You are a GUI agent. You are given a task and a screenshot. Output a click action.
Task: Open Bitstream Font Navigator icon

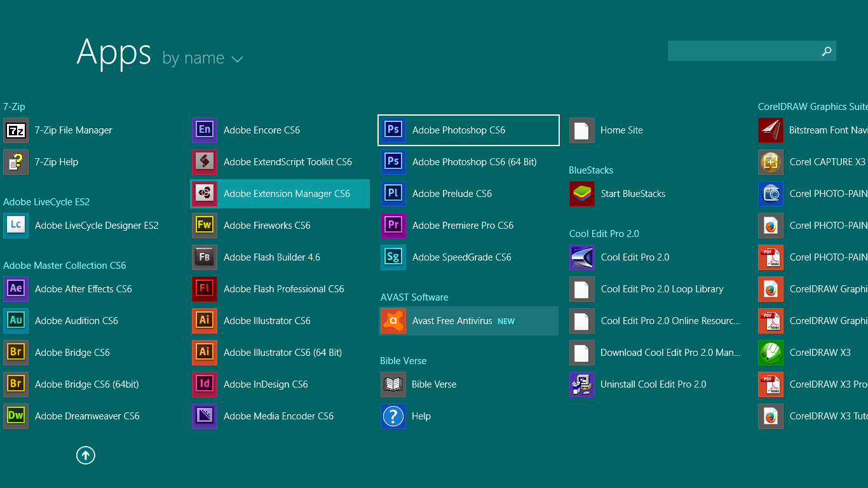(771, 130)
